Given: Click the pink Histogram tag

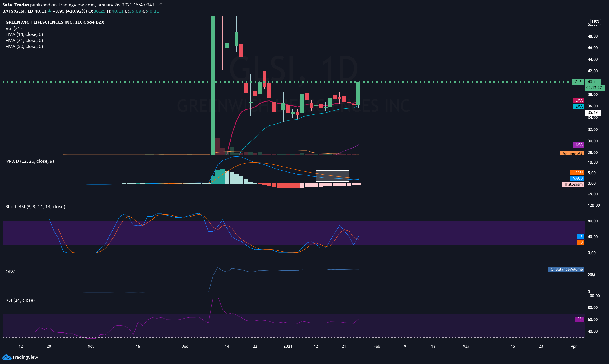Looking at the screenshot, I should click(x=573, y=184).
